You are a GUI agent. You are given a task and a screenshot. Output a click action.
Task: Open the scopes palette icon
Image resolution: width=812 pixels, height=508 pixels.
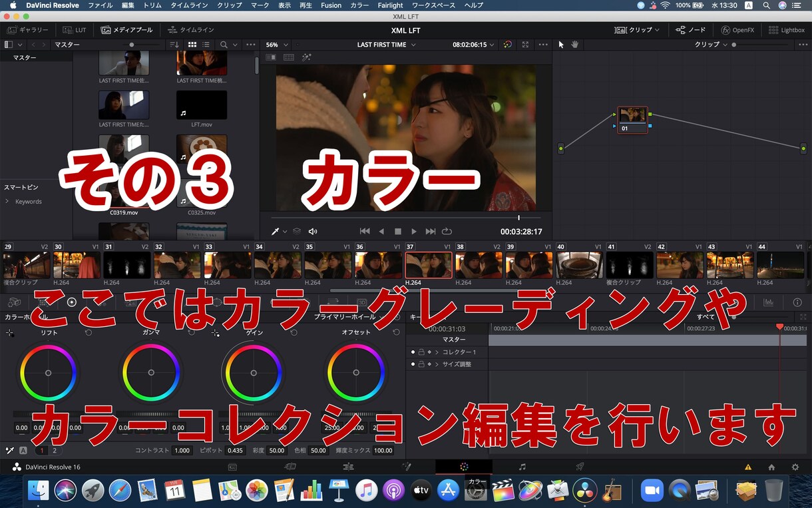coord(768,302)
